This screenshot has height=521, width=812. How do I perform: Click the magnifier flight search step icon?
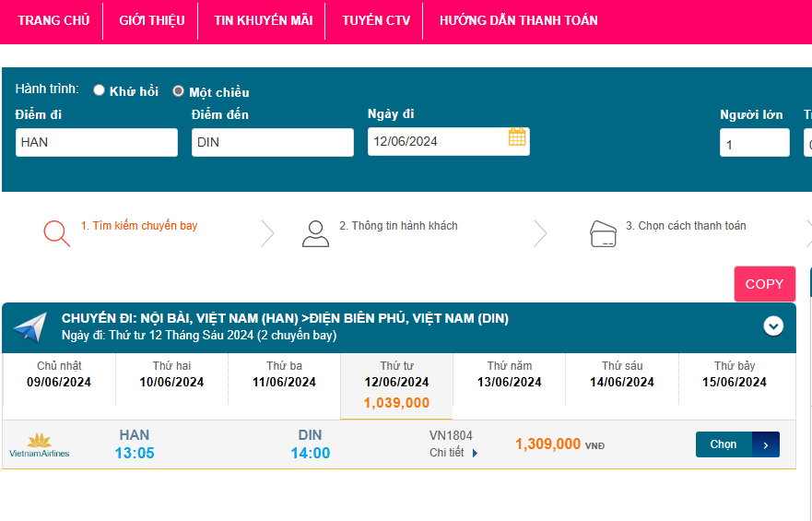(56, 233)
